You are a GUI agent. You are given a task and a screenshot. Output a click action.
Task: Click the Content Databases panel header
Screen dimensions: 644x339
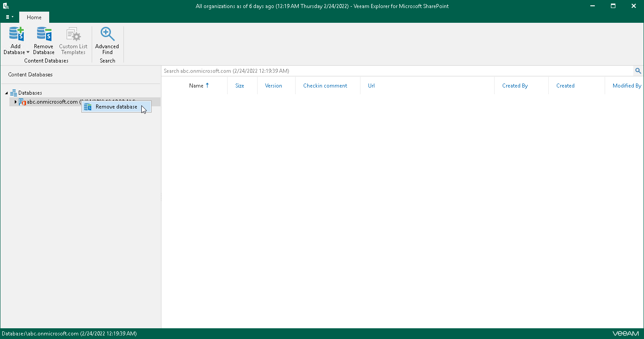pos(30,75)
